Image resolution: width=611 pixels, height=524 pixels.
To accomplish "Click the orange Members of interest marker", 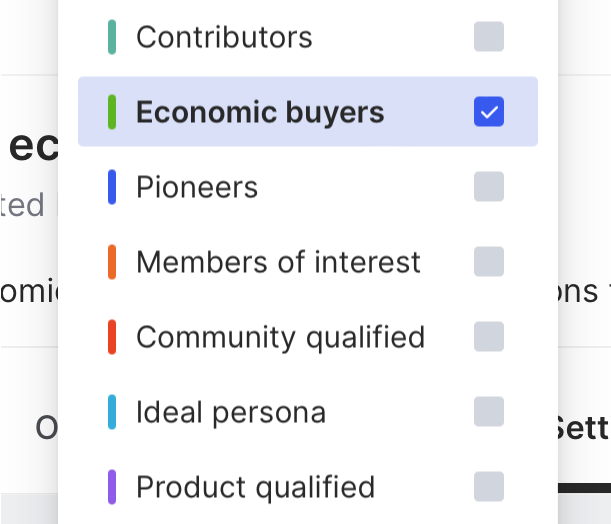I will [x=112, y=262].
